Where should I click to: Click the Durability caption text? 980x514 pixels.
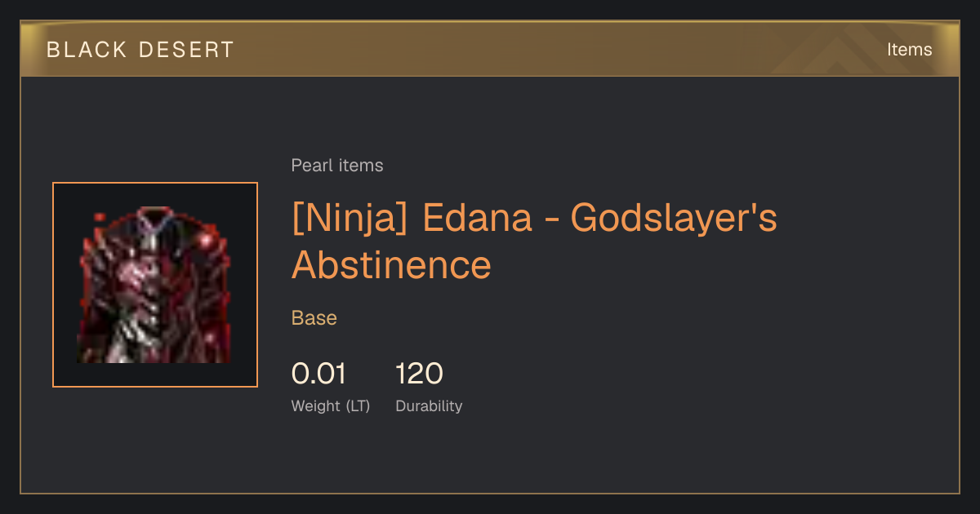(x=429, y=406)
